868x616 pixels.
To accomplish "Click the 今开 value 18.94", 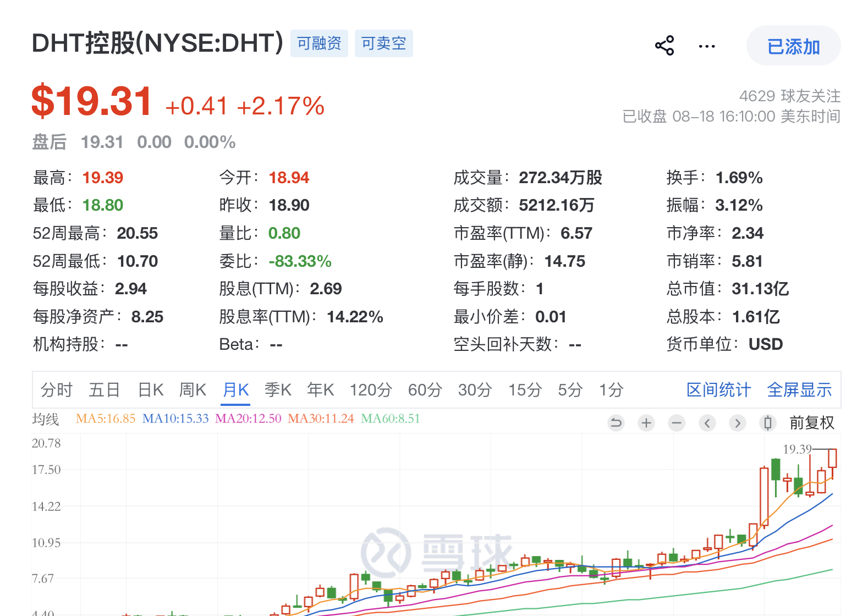I will [x=289, y=178].
